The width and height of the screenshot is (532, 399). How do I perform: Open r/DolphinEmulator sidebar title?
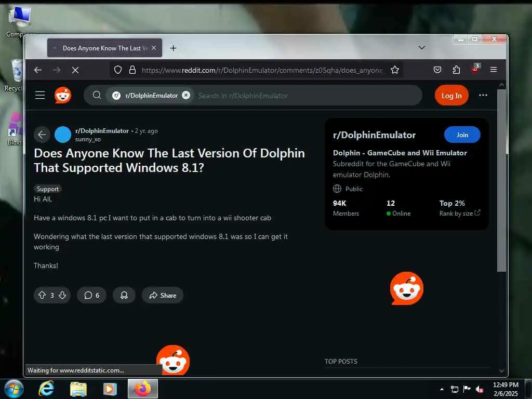point(374,135)
